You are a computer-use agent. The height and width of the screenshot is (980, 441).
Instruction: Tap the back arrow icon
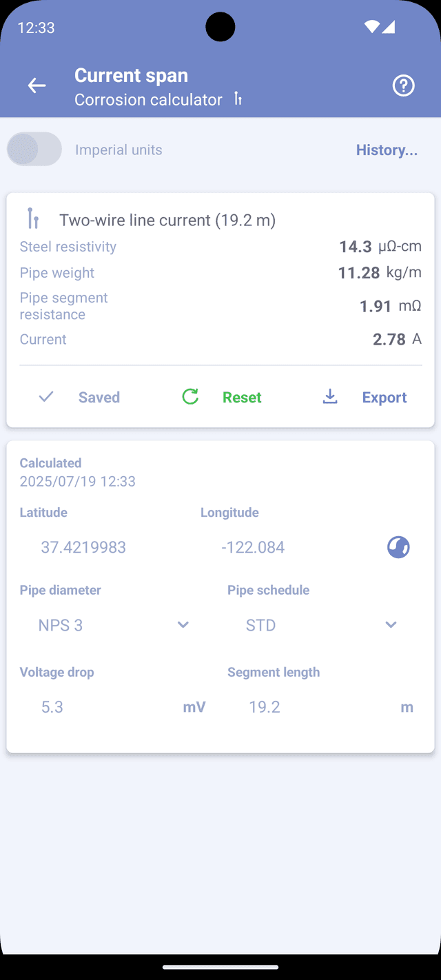point(37,85)
